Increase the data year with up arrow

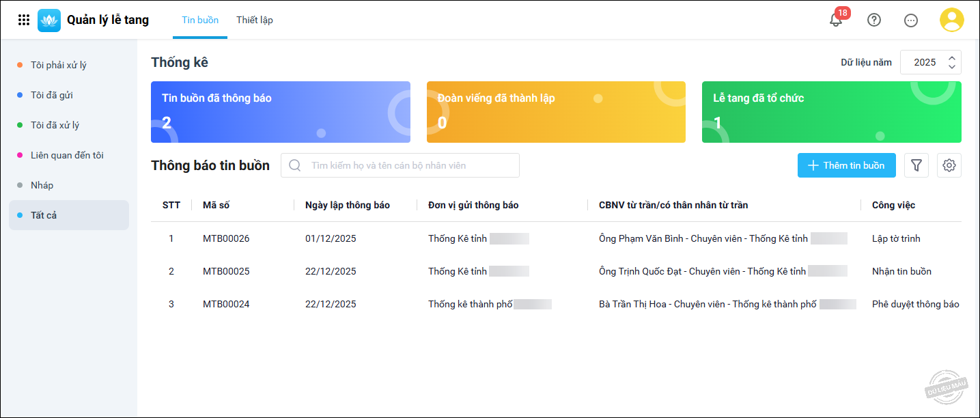(x=952, y=58)
